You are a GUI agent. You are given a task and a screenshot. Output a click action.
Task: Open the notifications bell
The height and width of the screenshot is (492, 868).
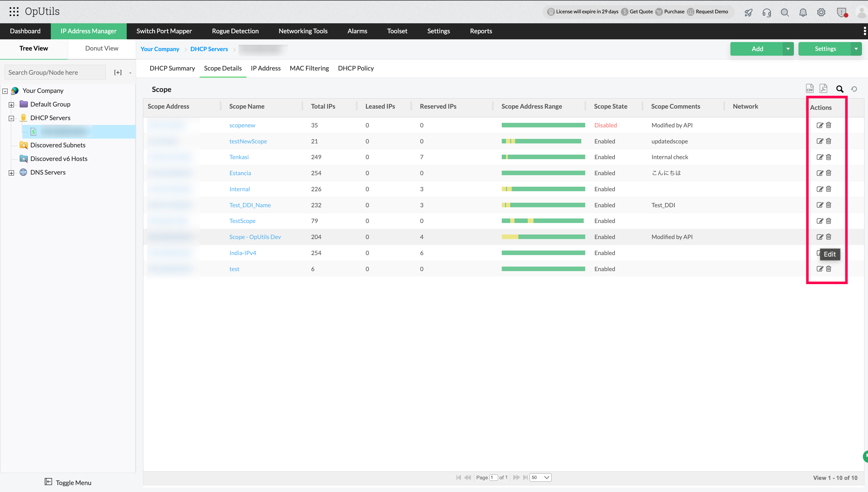tap(803, 12)
